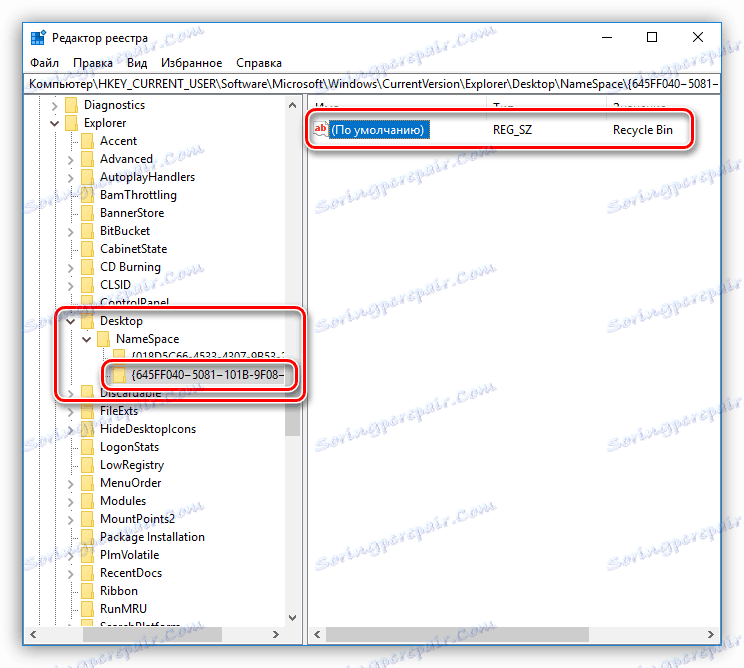Collapse the NameSpace key
The width and height of the screenshot is (744, 668).
[x=87, y=340]
